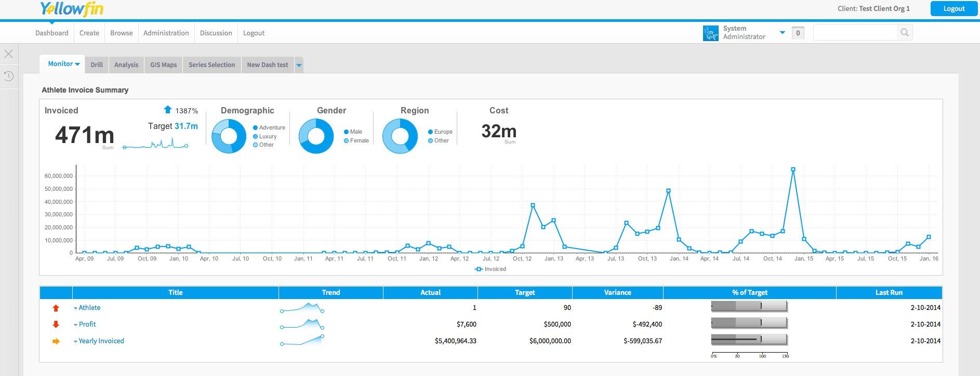This screenshot has height=376, width=980.
Task: Open the Monitor tab dropdown arrow
Action: pyautogui.click(x=77, y=64)
